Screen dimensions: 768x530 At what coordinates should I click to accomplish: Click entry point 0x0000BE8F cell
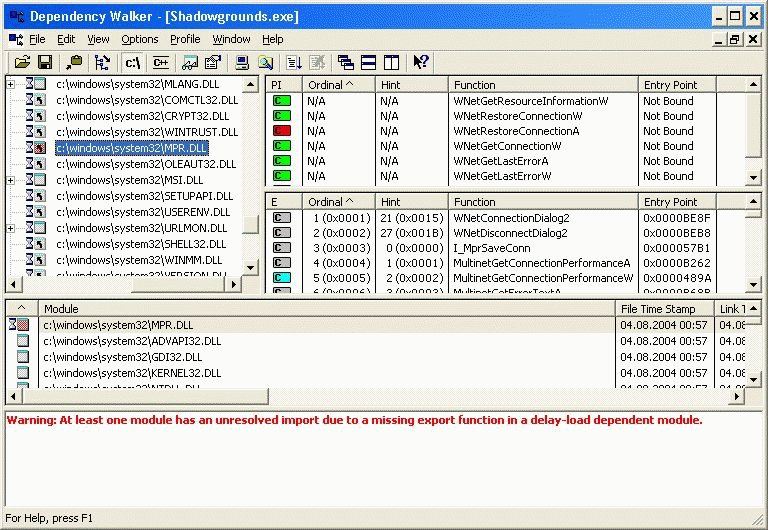click(676, 218)
